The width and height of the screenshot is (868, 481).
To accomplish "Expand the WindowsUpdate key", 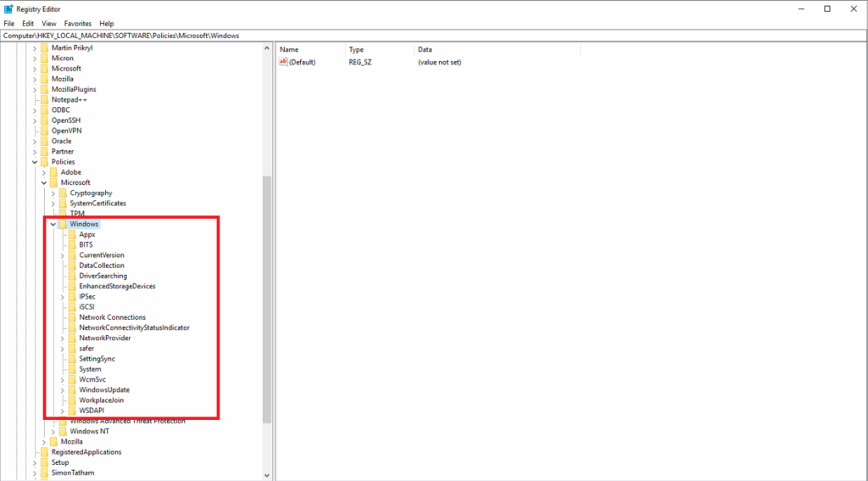I will 63,390.
